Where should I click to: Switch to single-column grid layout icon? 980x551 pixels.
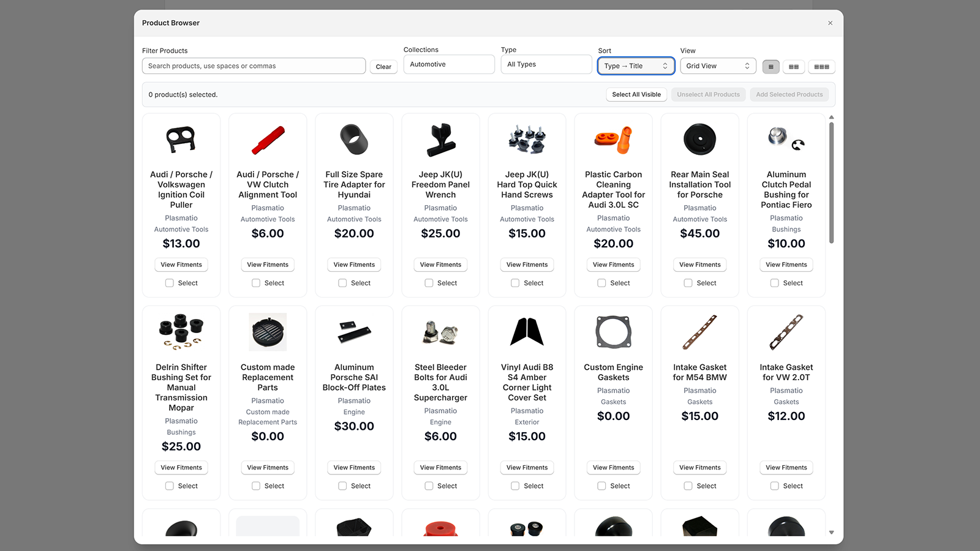[x=771, y=67]
